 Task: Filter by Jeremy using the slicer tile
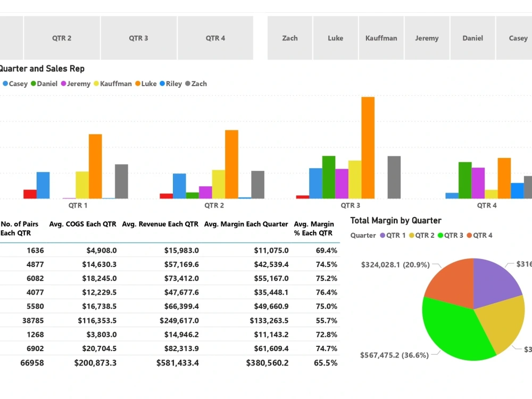[x=427, y=38]
